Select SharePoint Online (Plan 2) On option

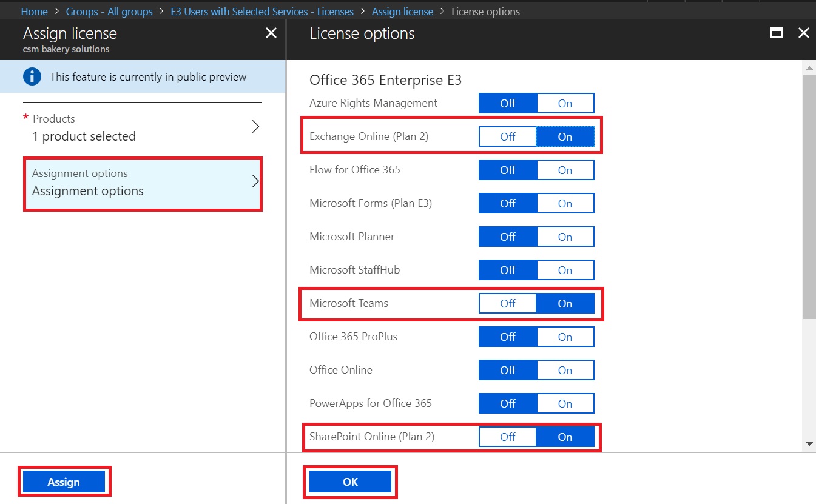pos(565,437)
